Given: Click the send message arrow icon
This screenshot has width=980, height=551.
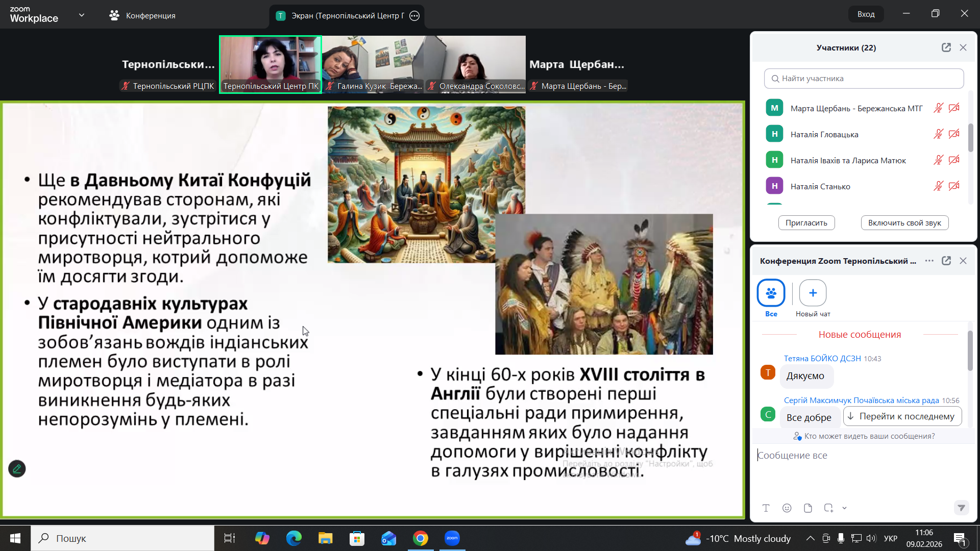Looking at the screenshot, I should click(x=961, y=508).
